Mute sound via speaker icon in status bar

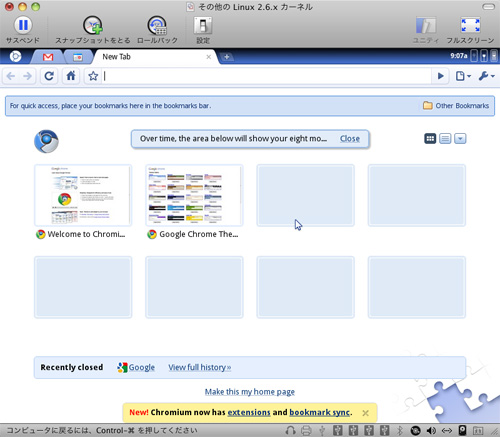(431, 431)
